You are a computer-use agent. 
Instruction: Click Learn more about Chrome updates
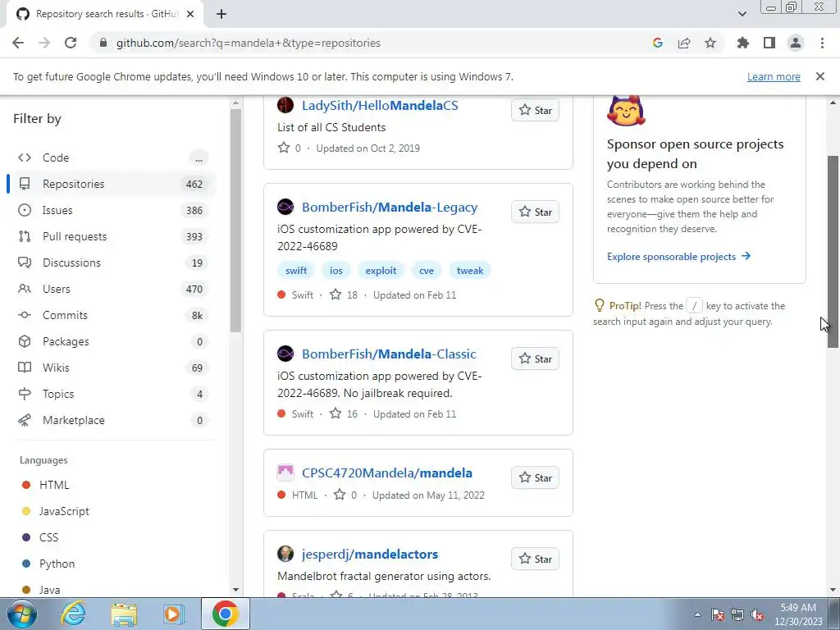point(774,76)
